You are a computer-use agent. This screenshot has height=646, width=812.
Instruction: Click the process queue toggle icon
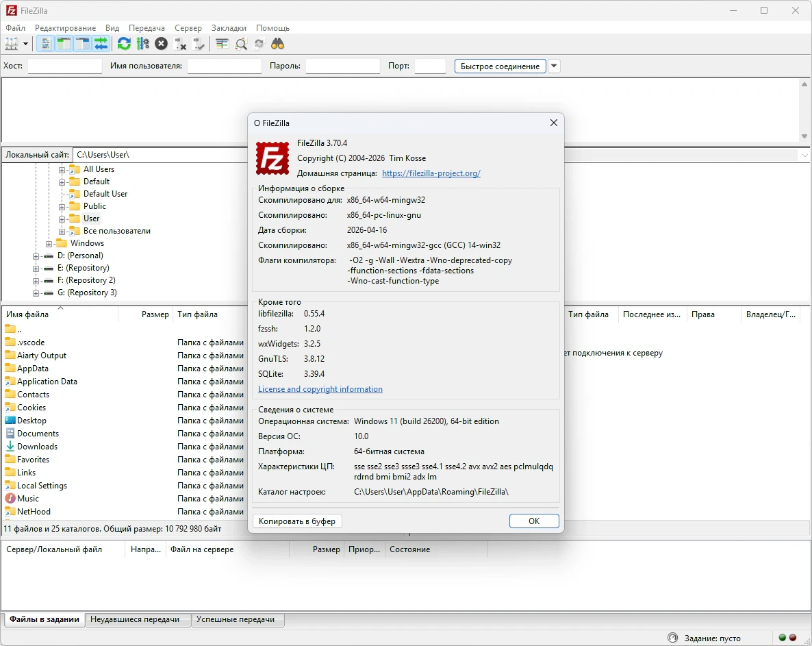(142, 44)
